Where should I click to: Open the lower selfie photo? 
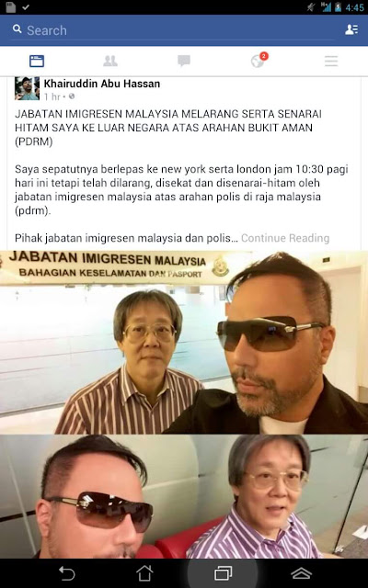coord(184,496)
